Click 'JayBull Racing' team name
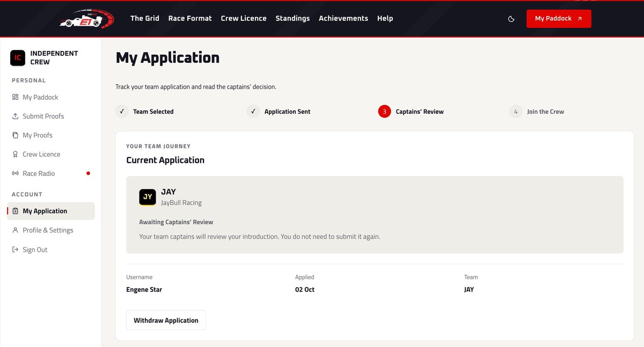This screenshot has width=644, height=347. 181,203
